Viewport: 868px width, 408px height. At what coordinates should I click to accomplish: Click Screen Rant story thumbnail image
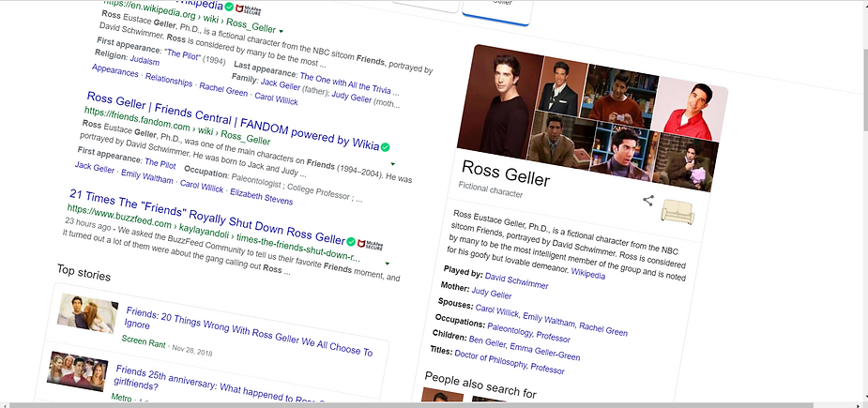pyautogui.click(x=87, y=312)
